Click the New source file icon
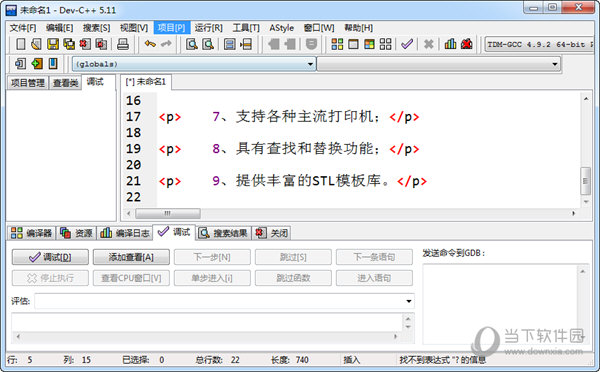 (21, 44)
